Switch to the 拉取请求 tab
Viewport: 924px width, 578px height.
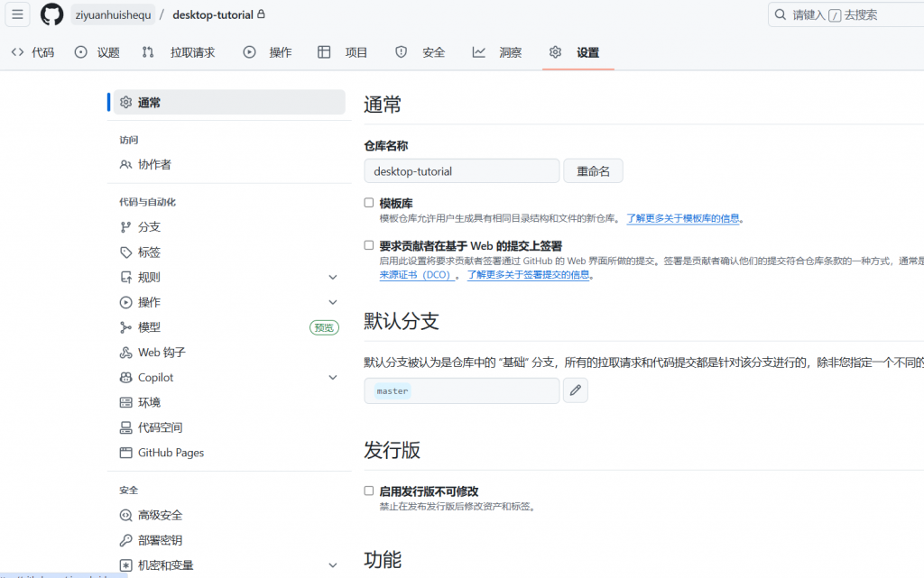[x=179, y=52]
